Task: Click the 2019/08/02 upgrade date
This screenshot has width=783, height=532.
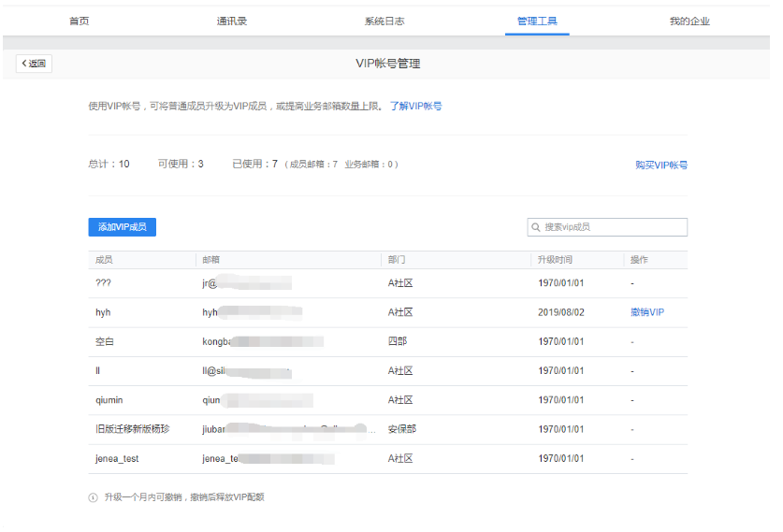Action: [x=560, y=312]
